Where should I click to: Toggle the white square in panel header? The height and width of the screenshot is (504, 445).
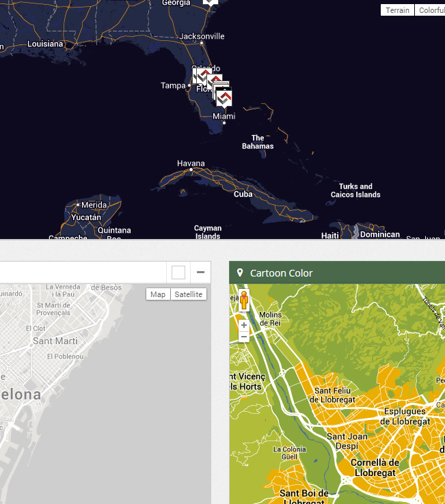pyautogui.click(x=178, y=272)
